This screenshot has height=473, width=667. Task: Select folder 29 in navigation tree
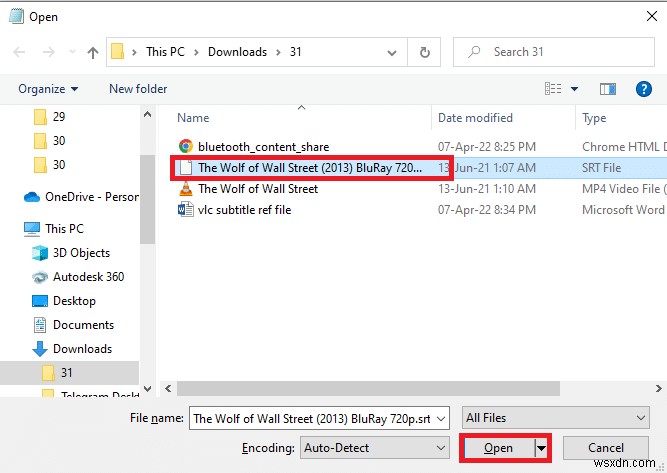pyautogui.click(x=59, y=117)
